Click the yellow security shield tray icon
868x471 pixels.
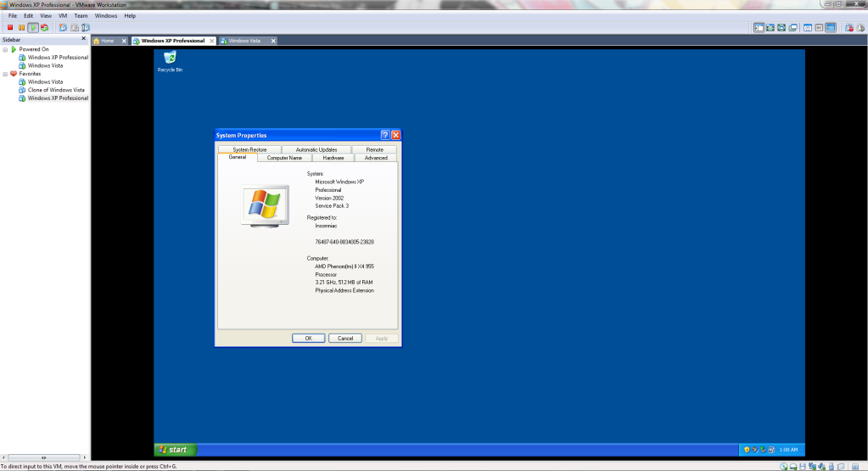746,450
